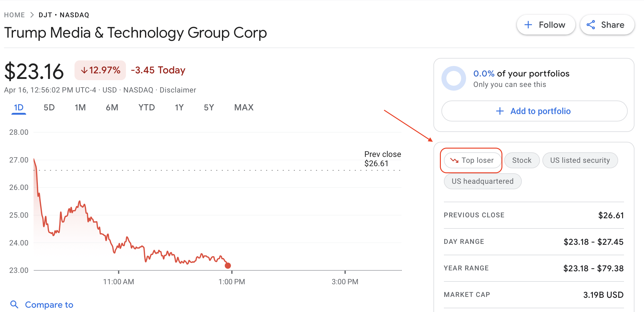This screenshot has height=312, width=644.
Task: Click the Trump Media & Technology Group Corp title
Action: (x=135, y=33)
